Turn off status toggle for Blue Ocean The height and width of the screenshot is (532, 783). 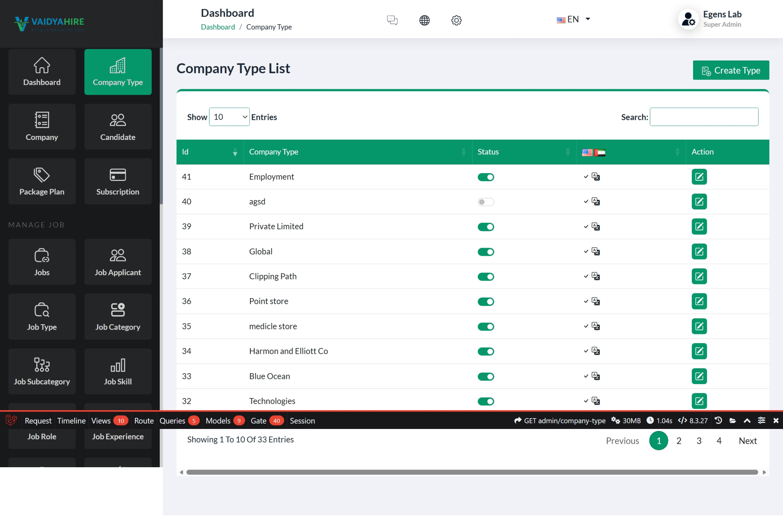point(486,376)
